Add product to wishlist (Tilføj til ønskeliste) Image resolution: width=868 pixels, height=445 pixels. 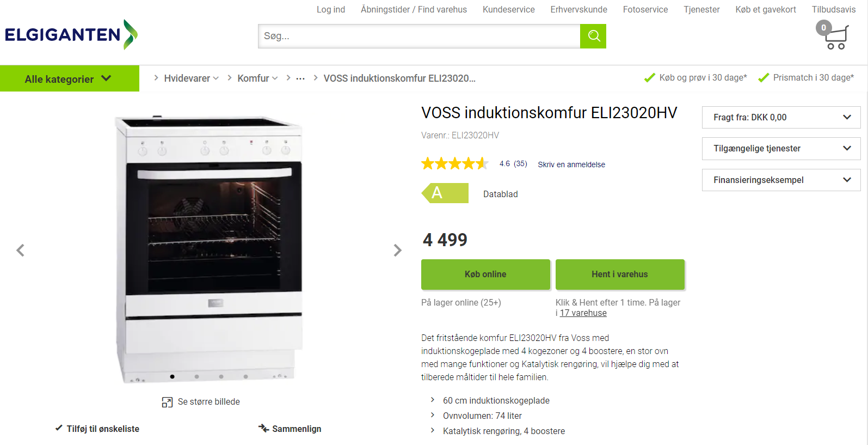tap(97, 429)
